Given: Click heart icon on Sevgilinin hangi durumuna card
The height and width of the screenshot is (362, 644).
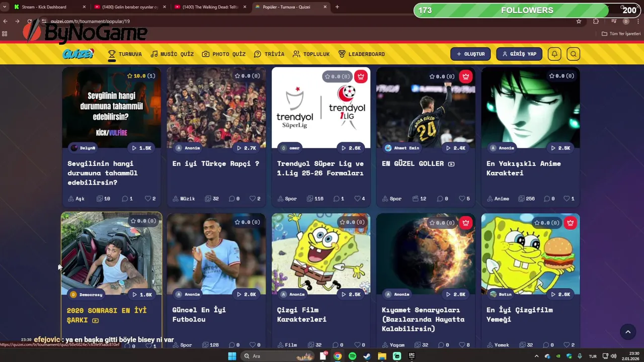Looking at the screenshot, I should click(148, 199).
